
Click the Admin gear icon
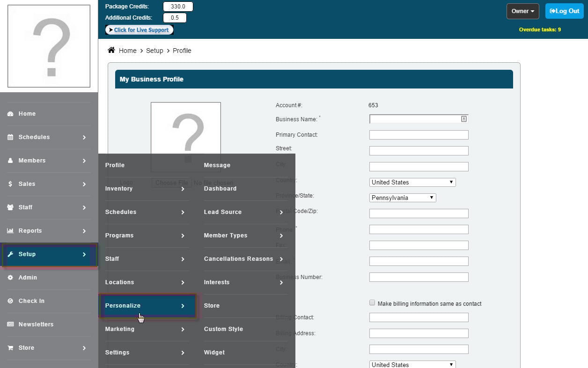click(x=10, y=278)
